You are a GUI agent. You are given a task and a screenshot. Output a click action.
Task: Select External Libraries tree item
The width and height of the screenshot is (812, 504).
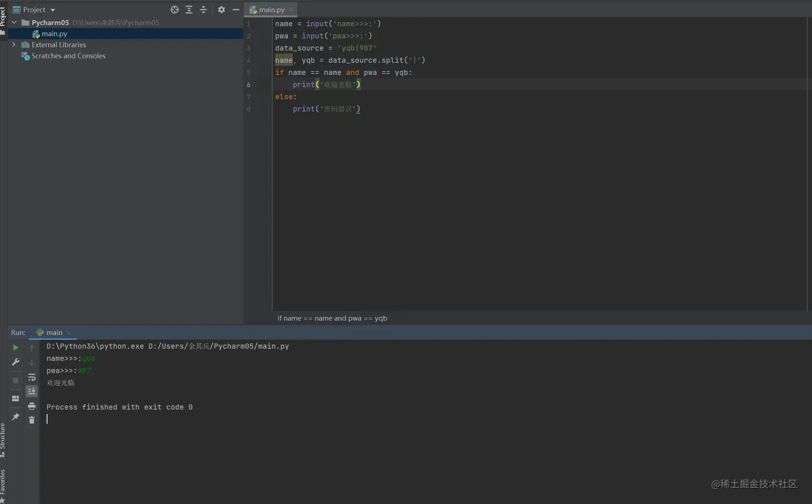coord(59,45)
